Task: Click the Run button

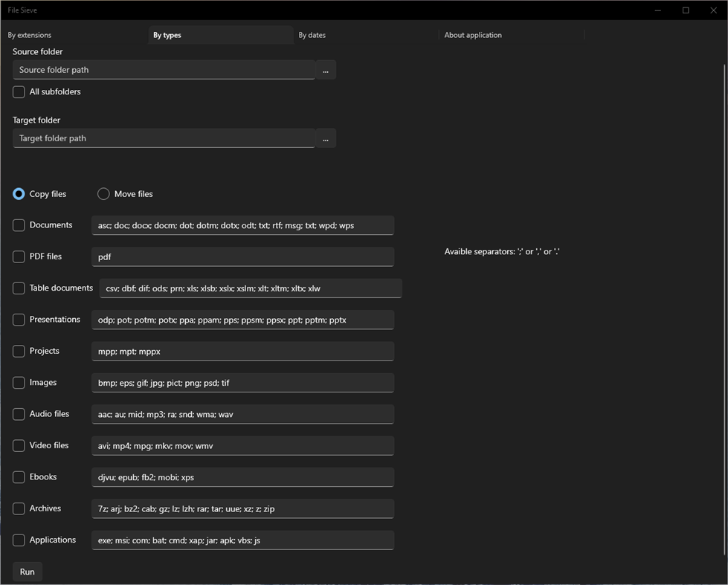Action: 27,571
